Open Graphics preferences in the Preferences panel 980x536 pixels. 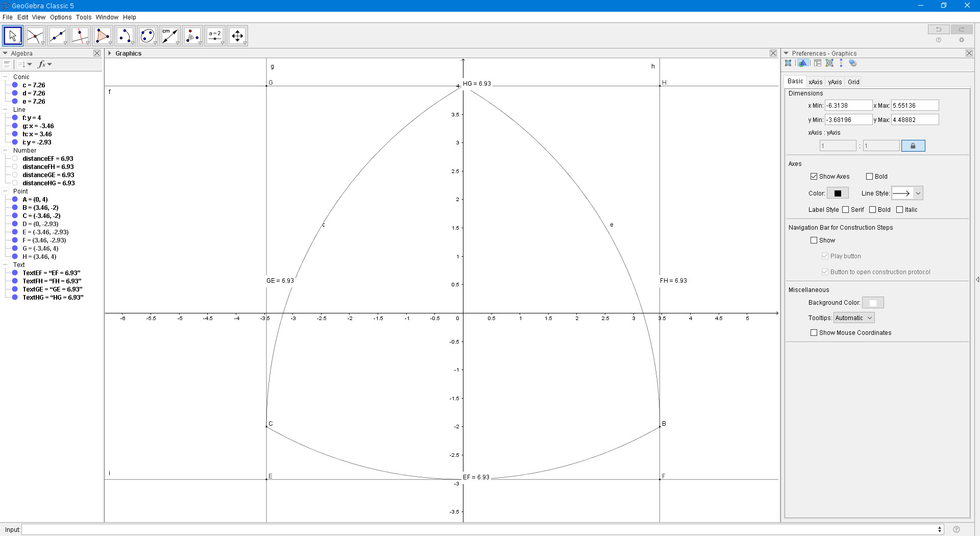coord(804,63)
